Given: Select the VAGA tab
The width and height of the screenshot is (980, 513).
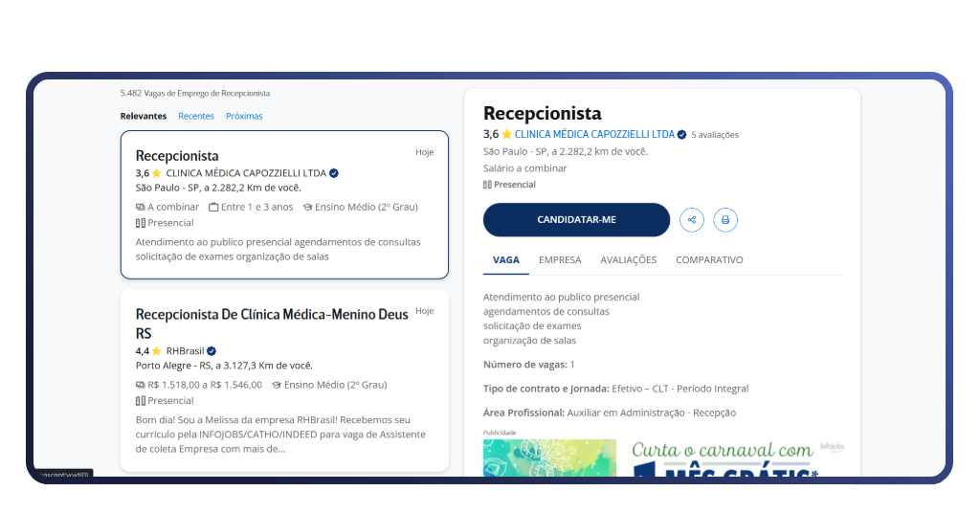Looking at the screenshot, I should [x=506, y=260].
